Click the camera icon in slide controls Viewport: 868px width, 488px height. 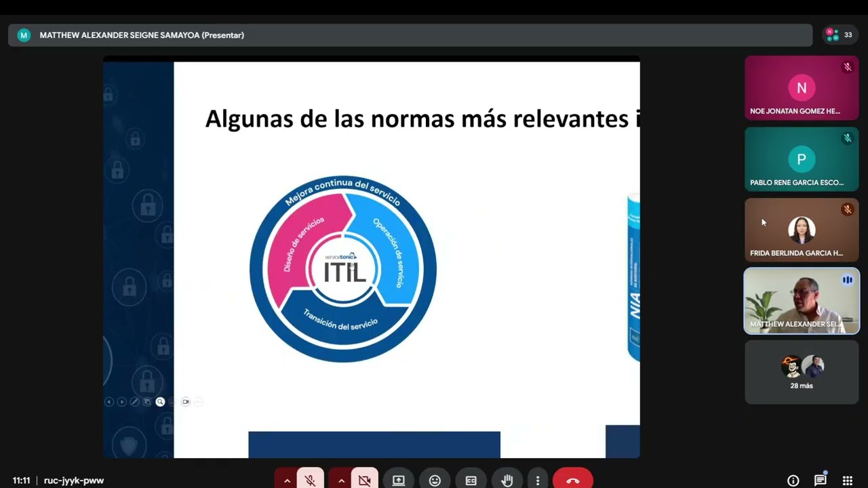pyautogui.click(x=186, y=402)
